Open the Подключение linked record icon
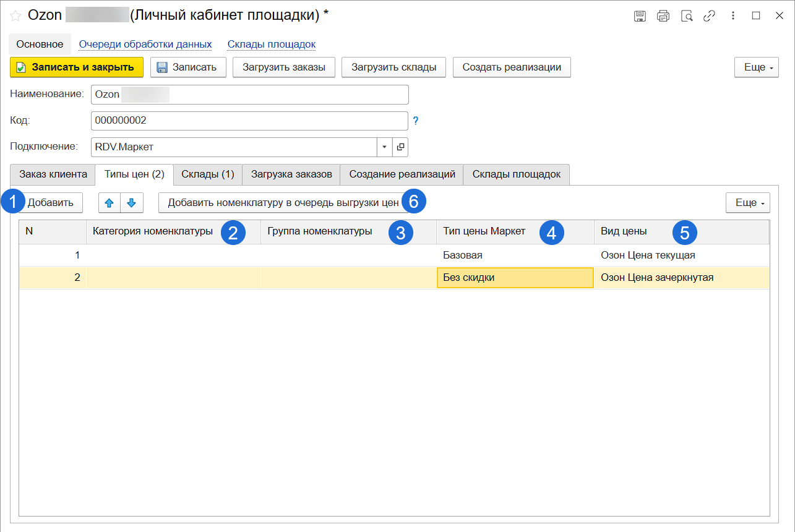795x532 pixels. (x=400, y=147)
